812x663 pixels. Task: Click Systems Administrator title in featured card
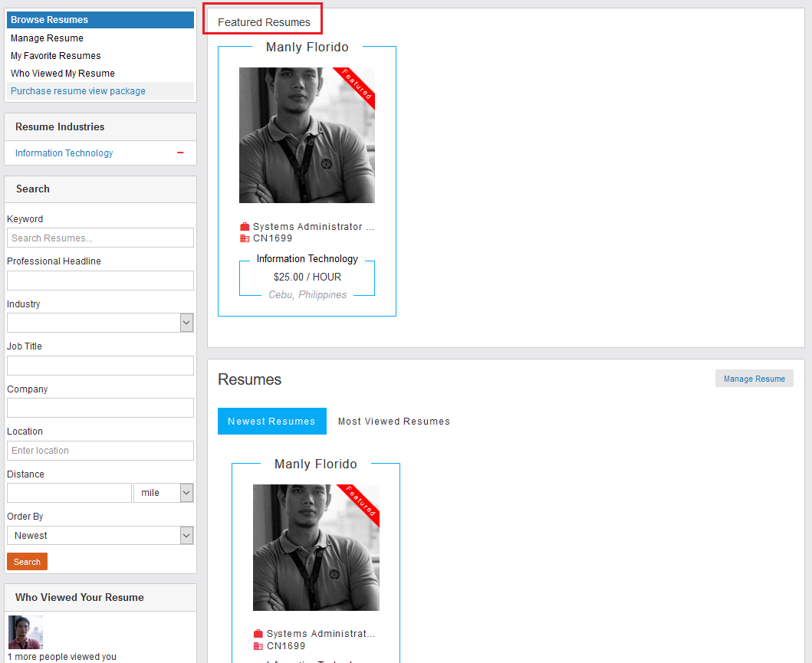pyautogui.click(x=314, y=227)
